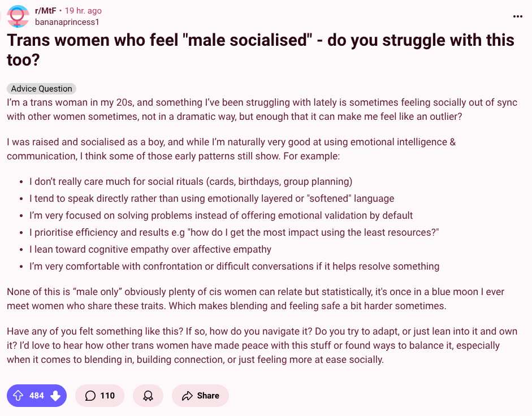Open the three-dot post options menu

pyautogui.click(x=517, y=16)
